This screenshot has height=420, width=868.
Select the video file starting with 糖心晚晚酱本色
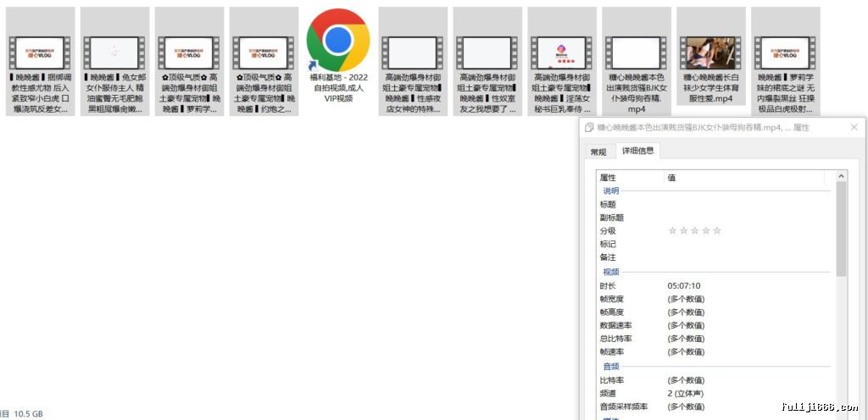(x=636, y=61)
